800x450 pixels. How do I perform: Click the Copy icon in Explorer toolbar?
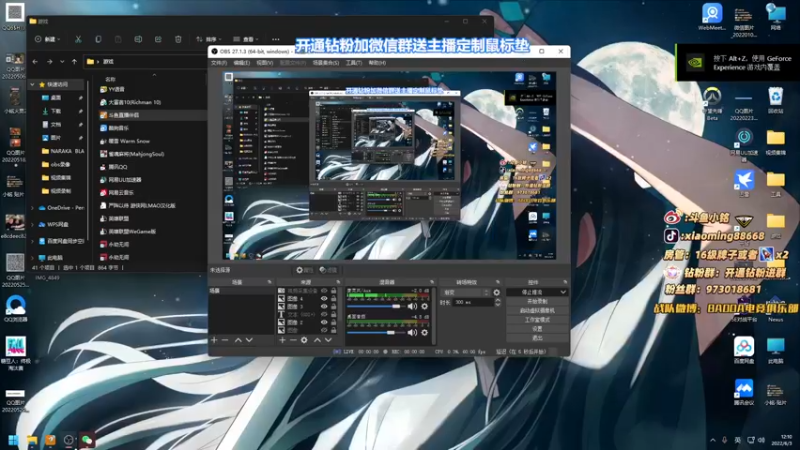(x=98, y=39)
